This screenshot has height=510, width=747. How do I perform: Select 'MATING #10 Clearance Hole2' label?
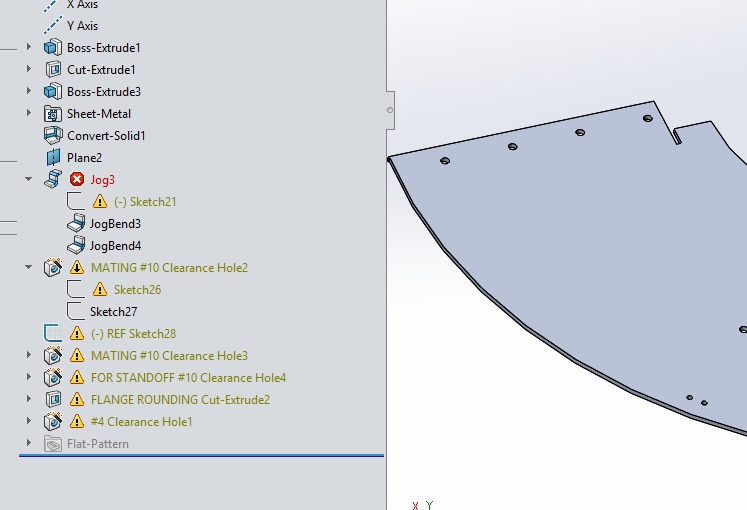point(170,268)
